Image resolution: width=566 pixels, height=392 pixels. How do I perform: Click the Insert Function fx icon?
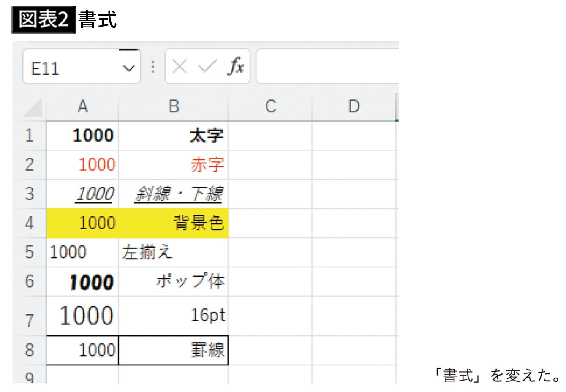236,67
